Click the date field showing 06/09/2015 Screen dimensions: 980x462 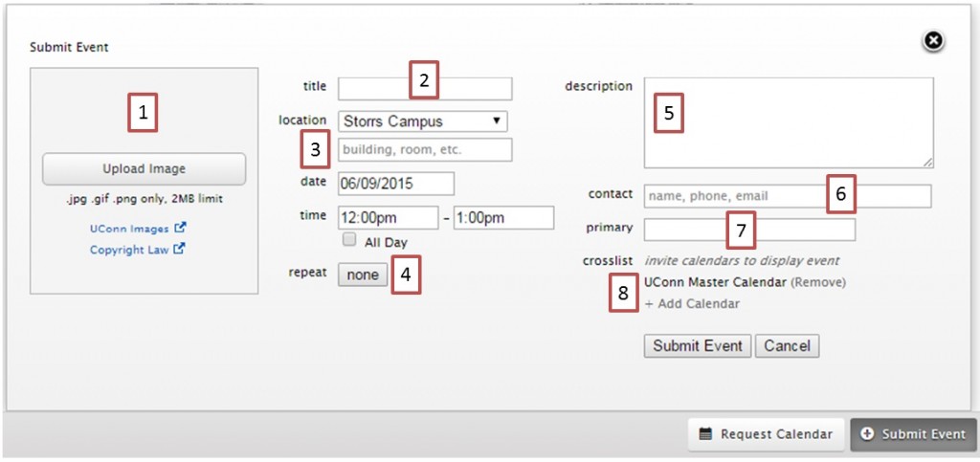tap(396, 185)
